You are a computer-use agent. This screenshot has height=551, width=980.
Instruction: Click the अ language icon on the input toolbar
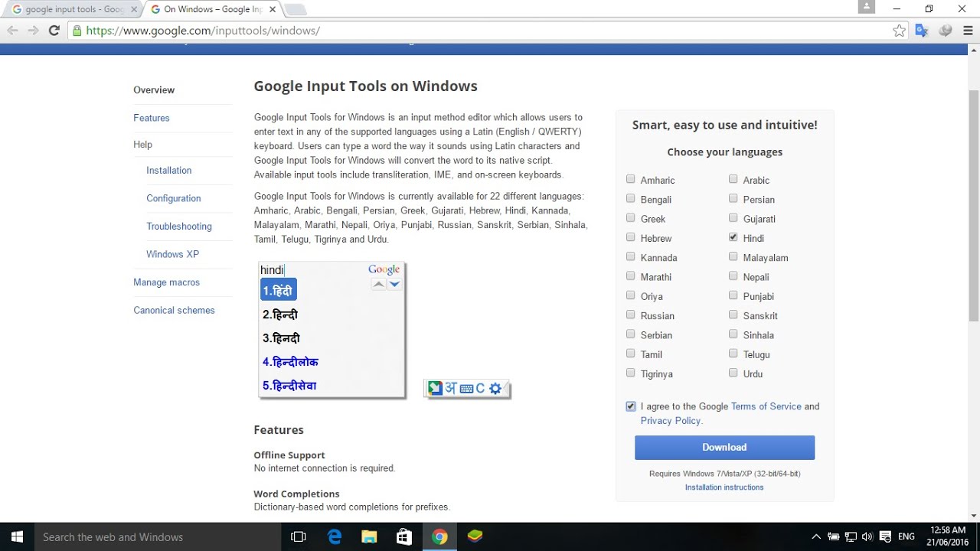pyautogui.click(x=451, y=389)
